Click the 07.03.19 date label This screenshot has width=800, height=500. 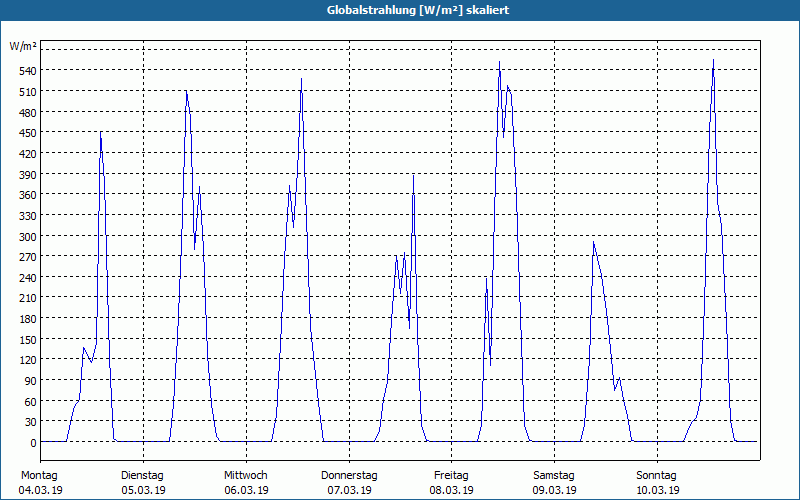tap(349, 490)
